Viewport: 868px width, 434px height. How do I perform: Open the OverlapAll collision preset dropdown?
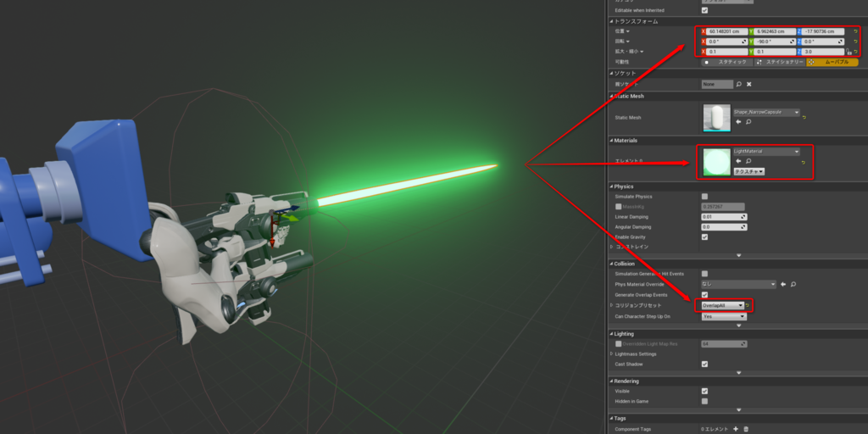click(x=722, y=305)
